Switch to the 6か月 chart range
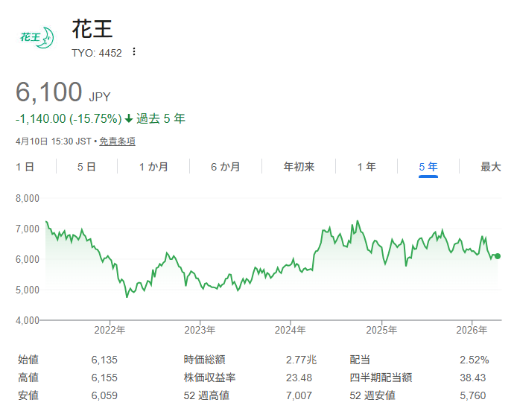This screenshot has height=420, width=514. tap(225, 167)
